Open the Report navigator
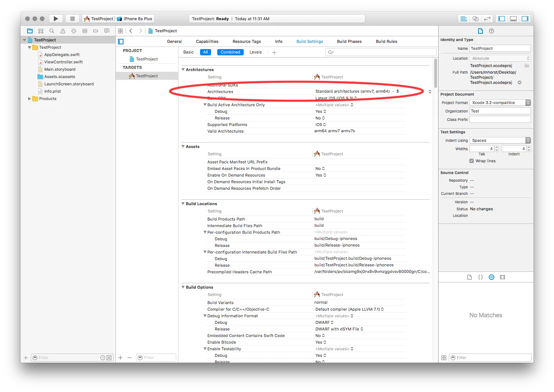The image size is (554, 392). coord(107,31)
